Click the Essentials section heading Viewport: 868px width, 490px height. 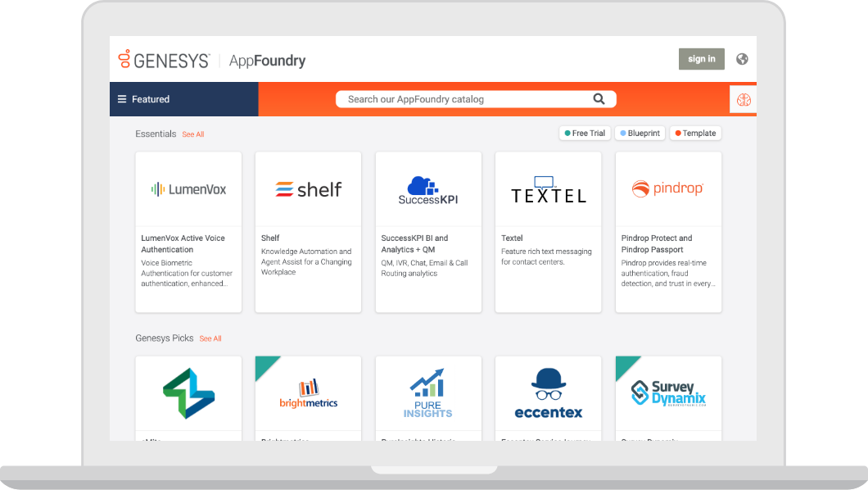(x=156, y=134)
